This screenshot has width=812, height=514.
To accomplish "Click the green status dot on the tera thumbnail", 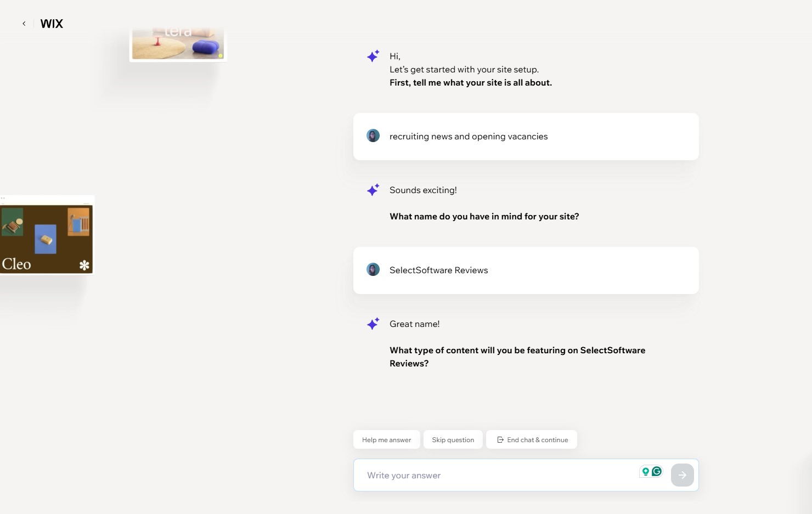I will point(221,57).
